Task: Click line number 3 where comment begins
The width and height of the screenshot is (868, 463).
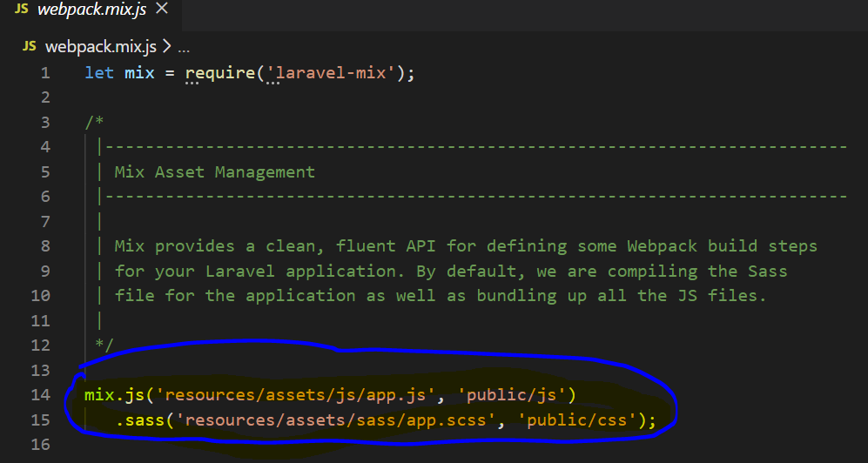Action: pos(44,124)
